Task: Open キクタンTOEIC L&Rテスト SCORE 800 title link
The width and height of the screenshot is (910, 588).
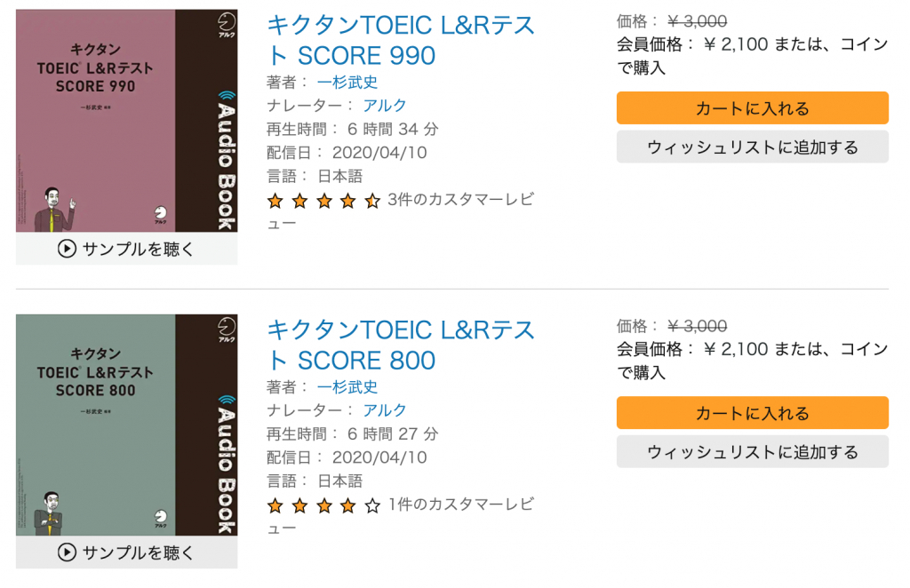Action: tap(401, 345)
